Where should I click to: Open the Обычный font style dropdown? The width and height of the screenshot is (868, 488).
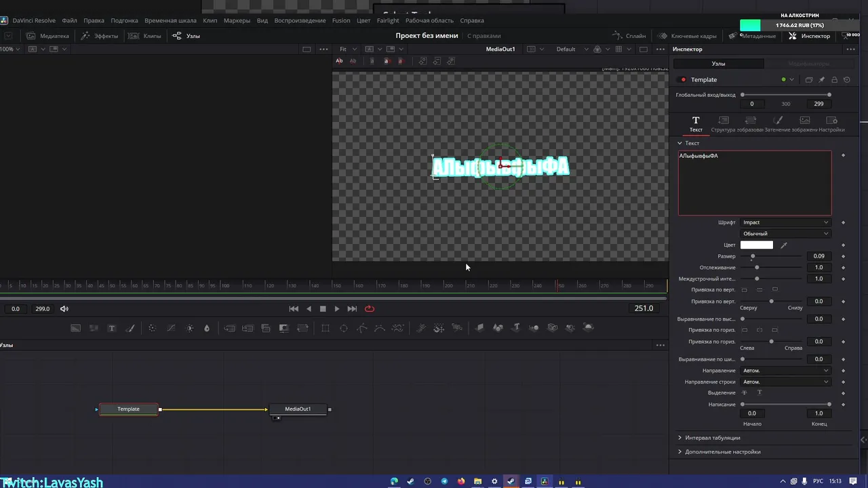coord(785,234)
